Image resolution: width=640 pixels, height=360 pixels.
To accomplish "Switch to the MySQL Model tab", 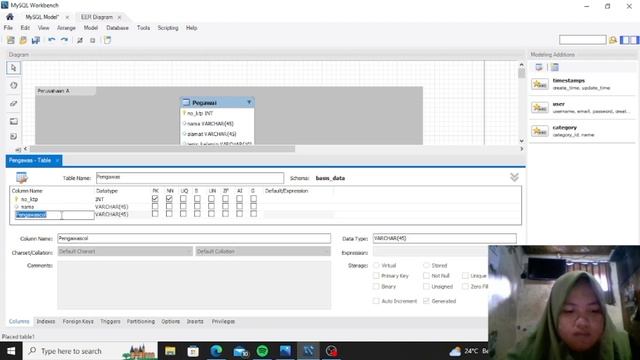I will [42, 17].
